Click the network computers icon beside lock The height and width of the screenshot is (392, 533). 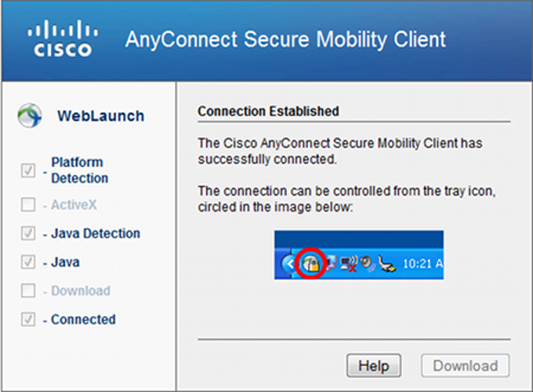pos(331,264)
